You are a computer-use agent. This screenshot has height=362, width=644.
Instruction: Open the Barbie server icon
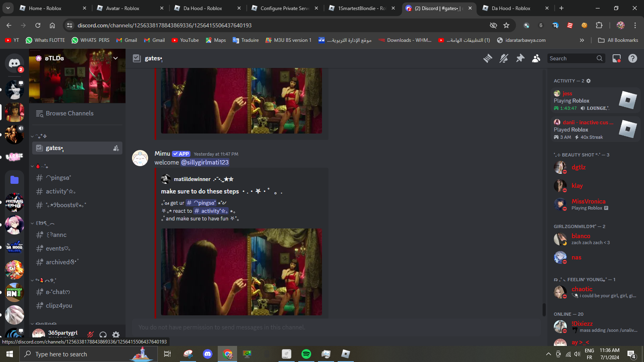click(14, 157)
